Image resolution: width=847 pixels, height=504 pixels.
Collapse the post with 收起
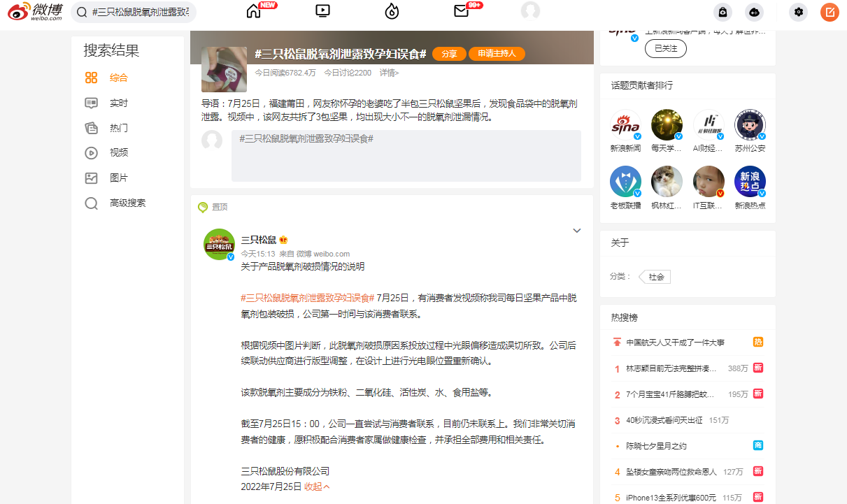point(317,486)
